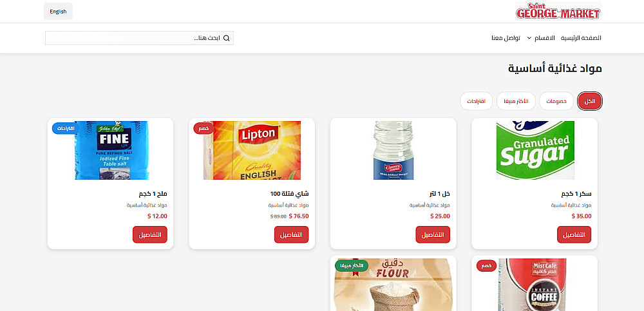Switch language with the English button
644x311 pixels.
[x=59, y=12]
